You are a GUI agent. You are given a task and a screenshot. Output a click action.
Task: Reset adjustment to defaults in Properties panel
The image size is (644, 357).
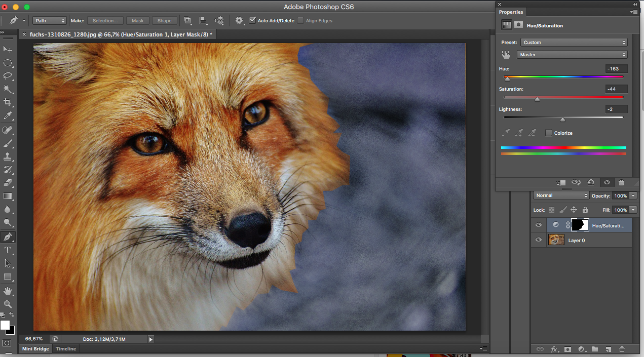pos(591,182)
